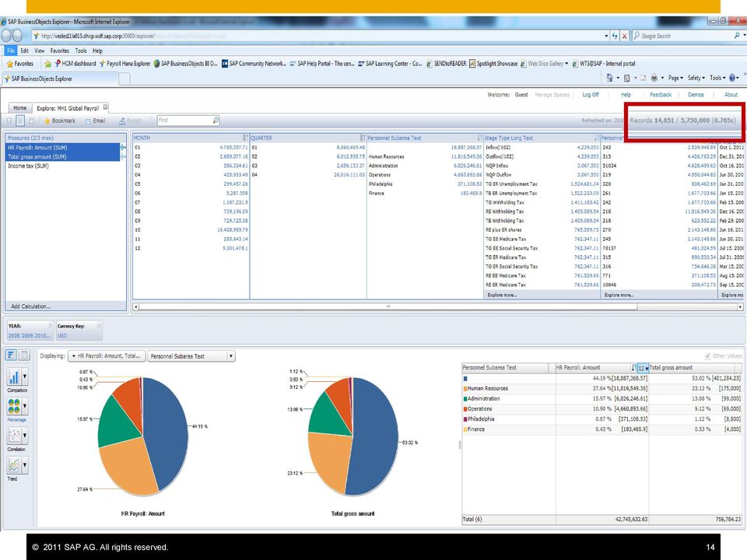Open the View menu

(39, 51)
